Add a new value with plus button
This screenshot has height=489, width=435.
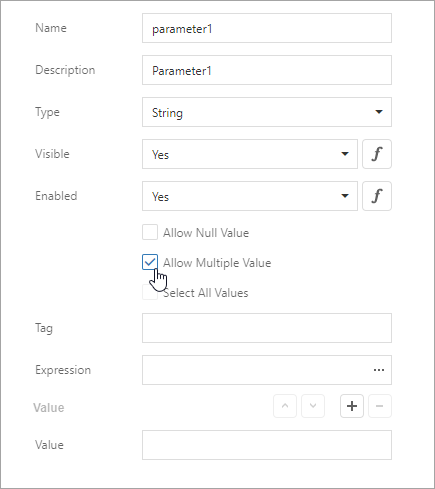click(352, 406)
